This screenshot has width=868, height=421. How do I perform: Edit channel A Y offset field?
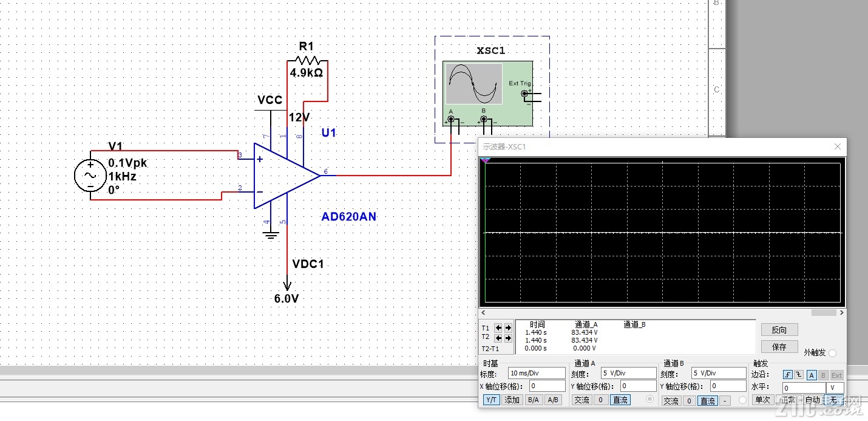[x=639, y=386]
